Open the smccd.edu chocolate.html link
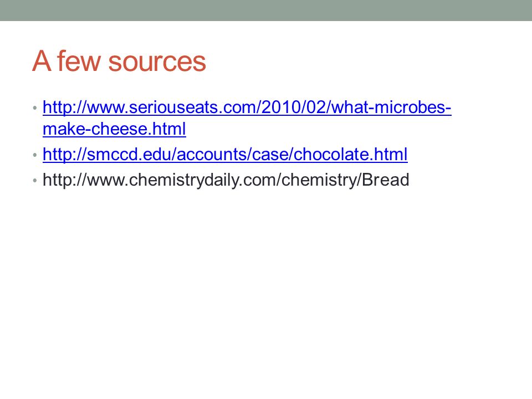532x399 pixels. click(x=225, y=155)
